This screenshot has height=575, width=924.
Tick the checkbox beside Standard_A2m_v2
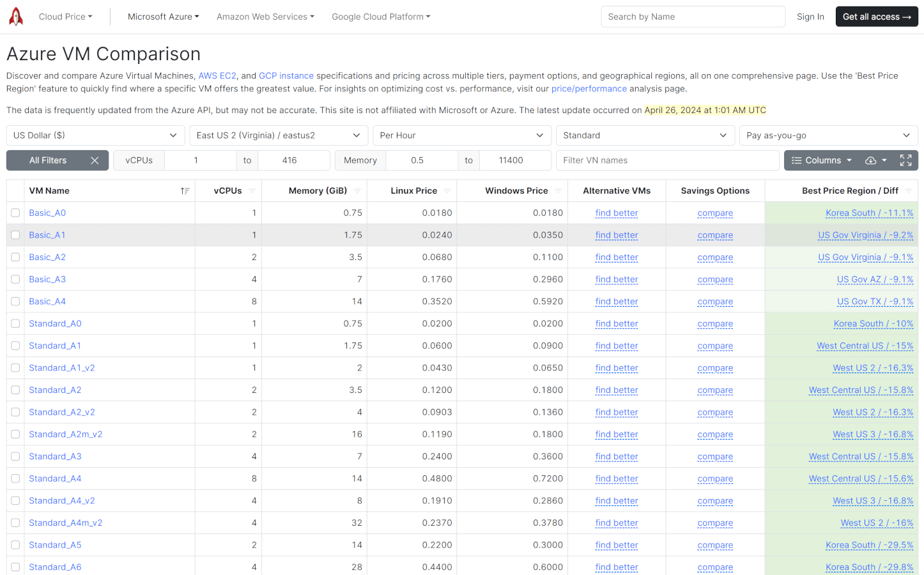[x=15, y=434]
